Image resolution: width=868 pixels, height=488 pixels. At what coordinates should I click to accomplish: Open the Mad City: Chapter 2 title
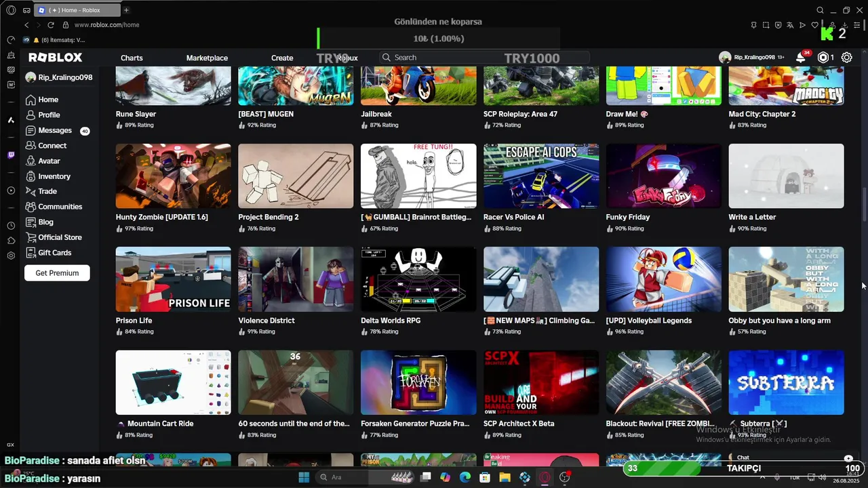pos(762,114)
